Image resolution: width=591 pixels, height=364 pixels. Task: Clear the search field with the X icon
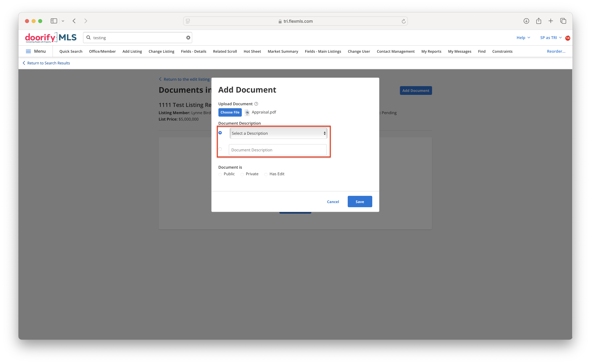coord(188,38)
